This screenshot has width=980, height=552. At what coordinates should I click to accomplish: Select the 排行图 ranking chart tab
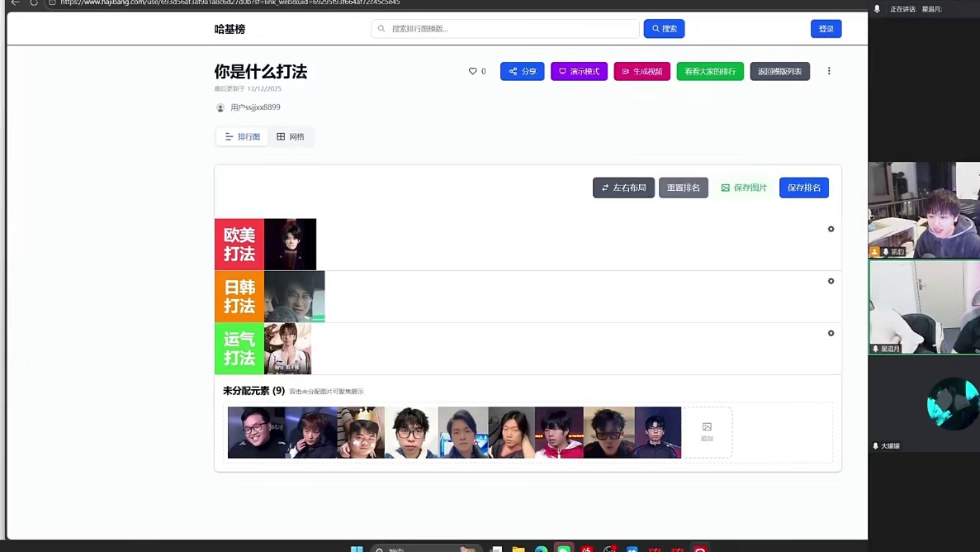click(x=242, y=136)
